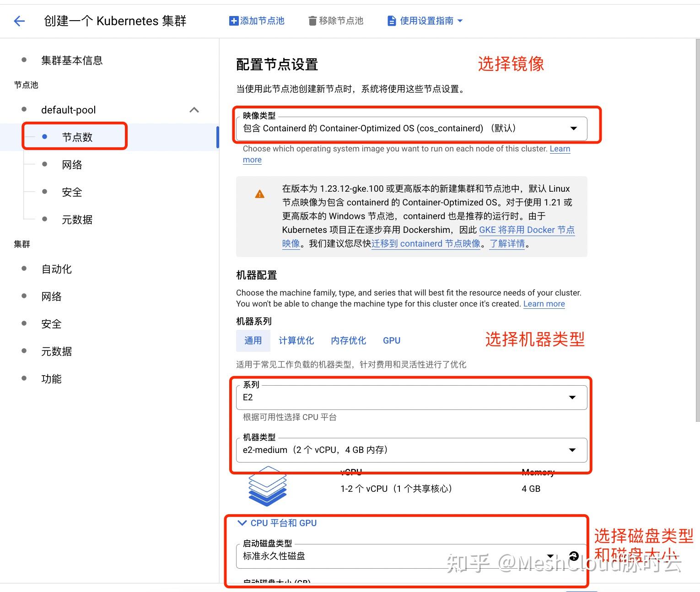Switch to the GPU machine series tab
This screenshot has height=592, width=700.
pos(391,340)
